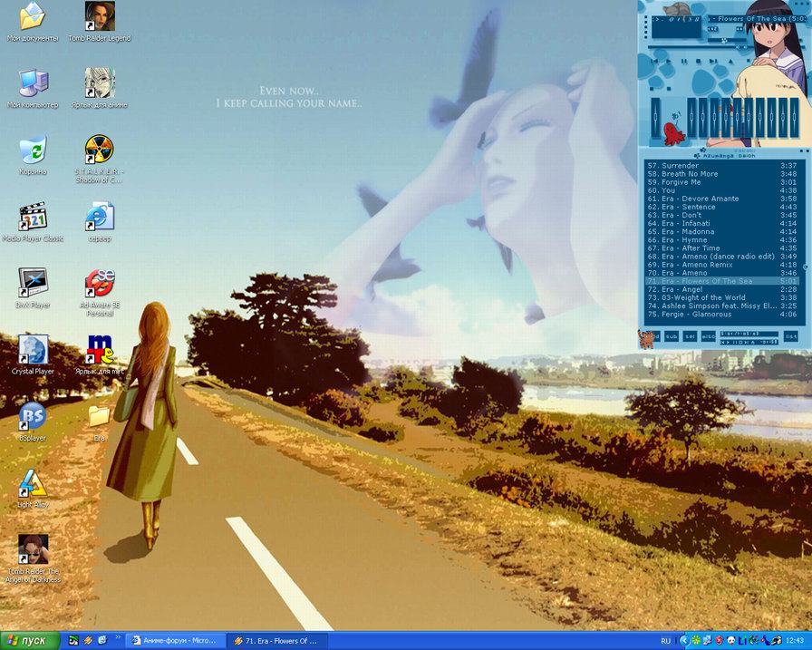Click the playlist 'sel' select button
812x650 pixels.
point(690,336)
